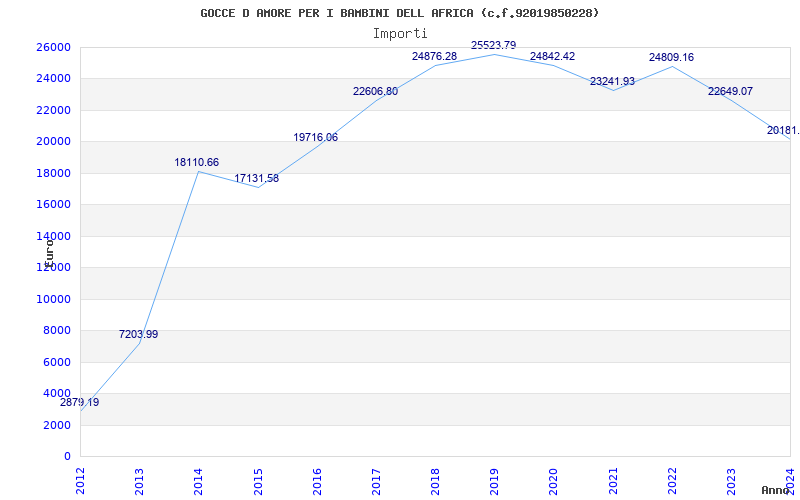The width and height of the screenshot is (800, 500).
Task: Click the 'Importi' subtitle
Action: [x=400, y=34]
